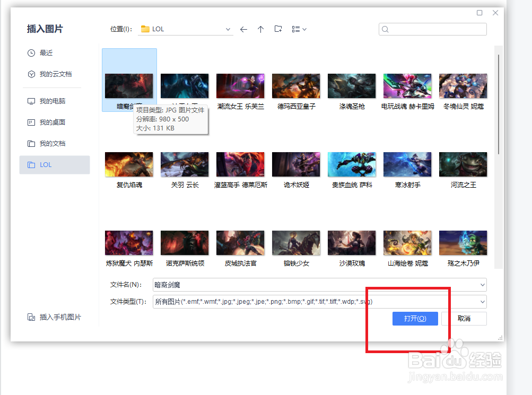The image size is (532, 395).
Task: Click the cloud cube icon beside 我的云文档
Action: (31, 74)
